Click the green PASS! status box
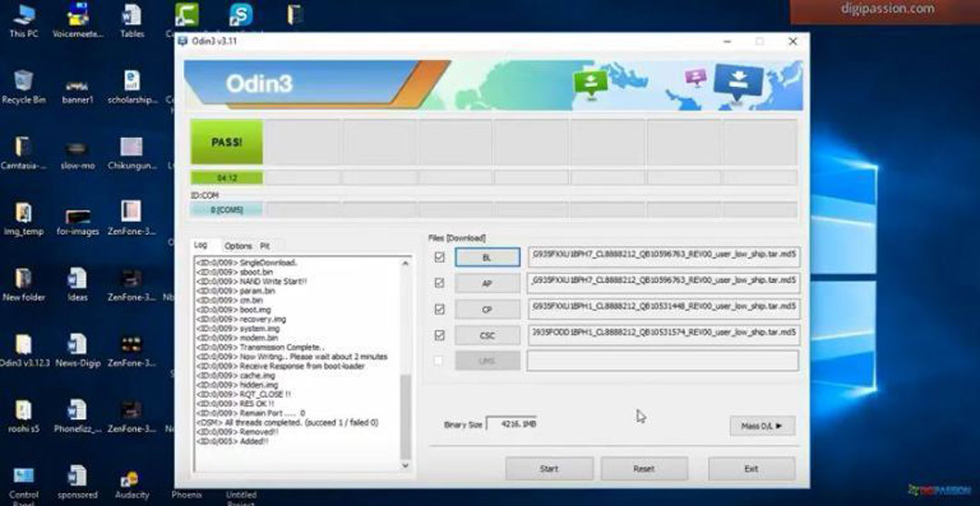The width and height of the screenshot is (980, 506). click(226, 142)
